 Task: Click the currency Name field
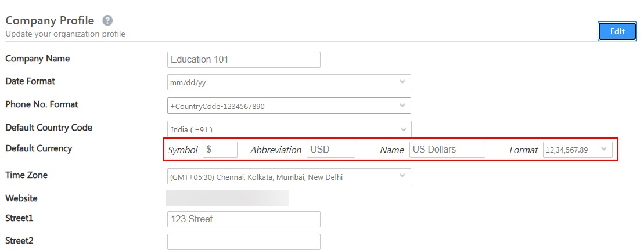[447, 150]
